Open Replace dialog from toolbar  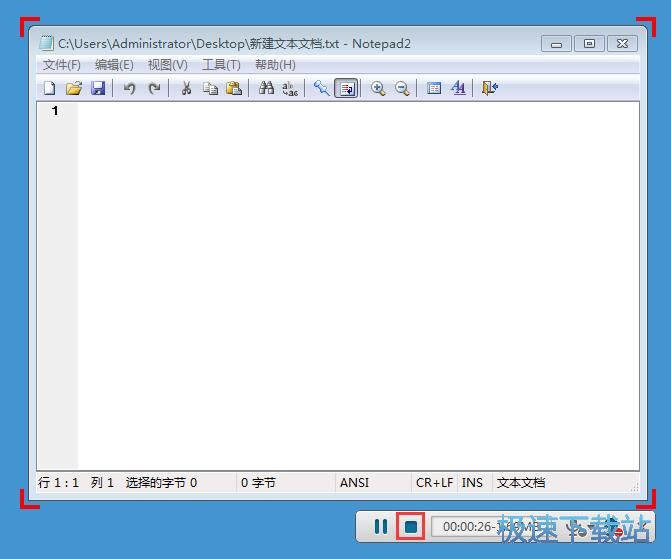(x=290, y=88)
